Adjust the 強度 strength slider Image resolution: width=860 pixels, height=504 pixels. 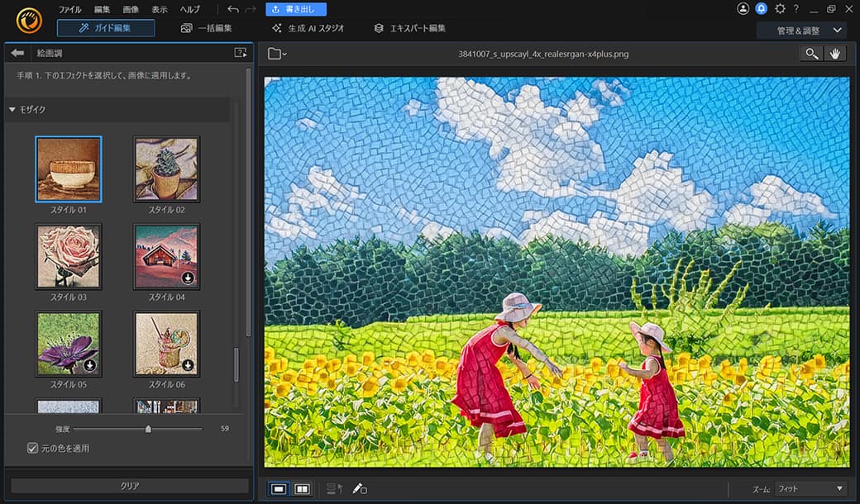[x=149, y=428]
